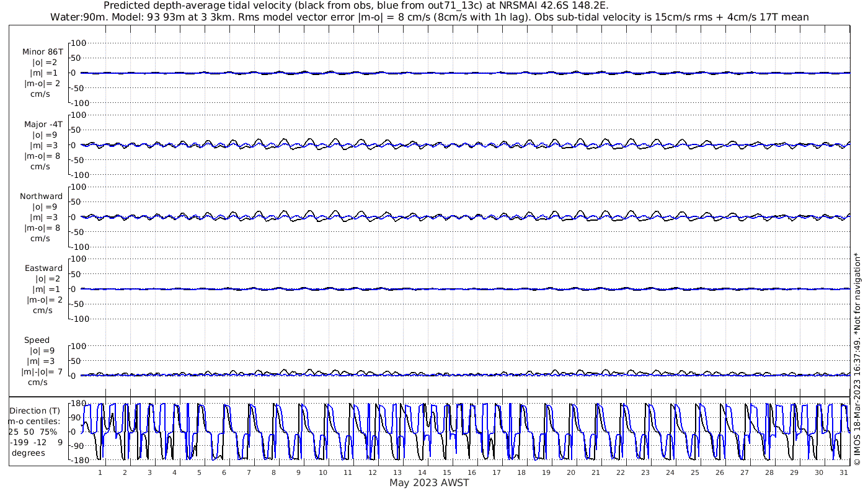Click day 8 on the date axis
The height and width of the screenshot is (496, 868).
pos(273,472)
